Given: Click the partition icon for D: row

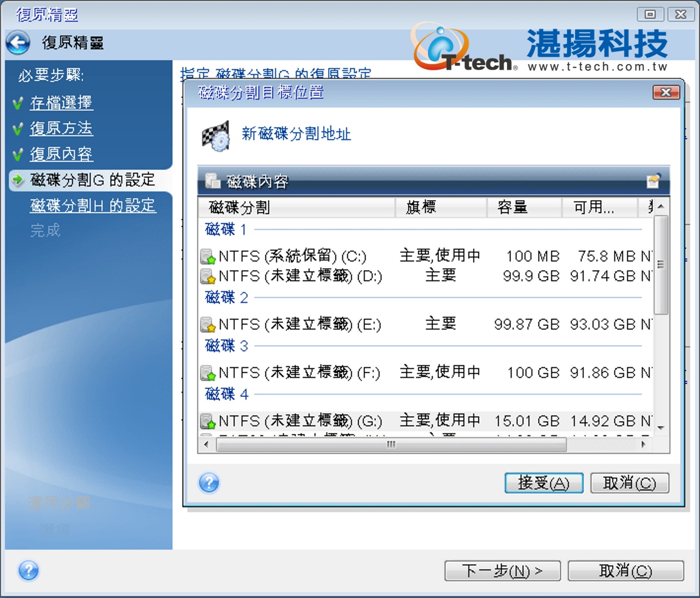Looking at the screenshot, I should [x=208, y=276].
